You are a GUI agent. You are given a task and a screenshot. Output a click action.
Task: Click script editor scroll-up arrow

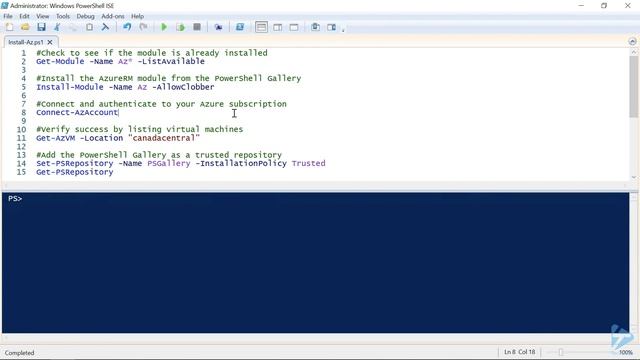click(633, 52)
